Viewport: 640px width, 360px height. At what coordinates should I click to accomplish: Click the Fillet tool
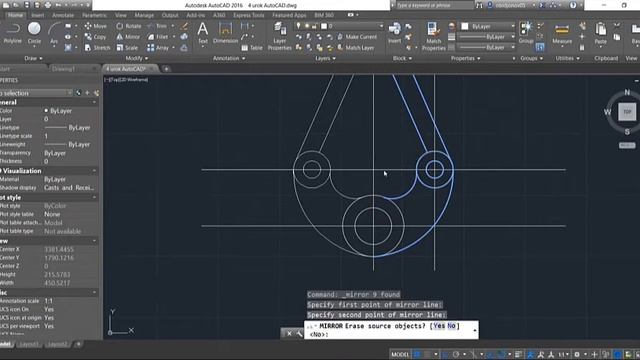pos(158,37)
